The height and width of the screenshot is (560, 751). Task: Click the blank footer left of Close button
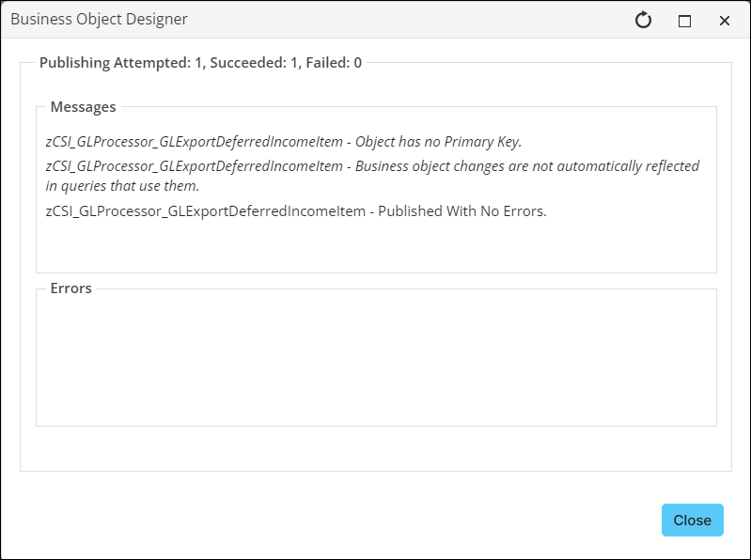tap(376, 520)
